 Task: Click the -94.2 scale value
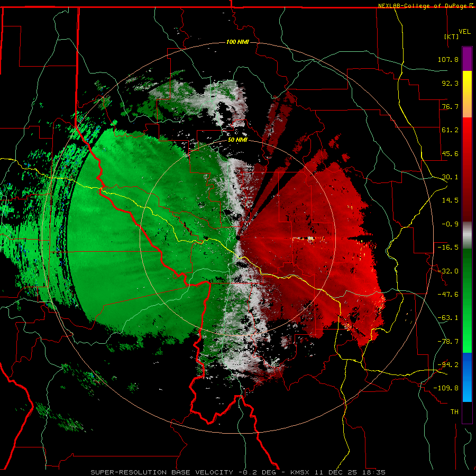(448, 364)
